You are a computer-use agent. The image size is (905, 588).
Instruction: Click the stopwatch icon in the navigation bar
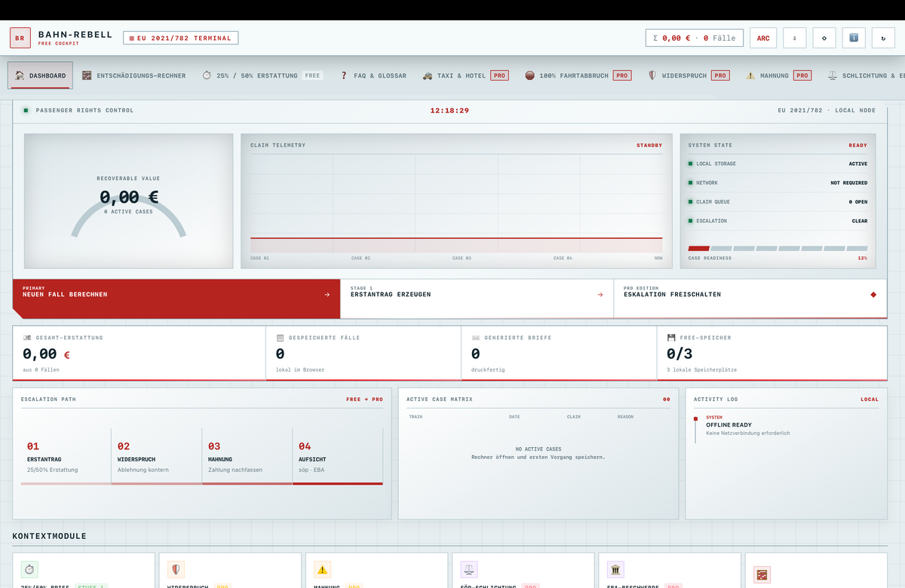click(207, 75)
